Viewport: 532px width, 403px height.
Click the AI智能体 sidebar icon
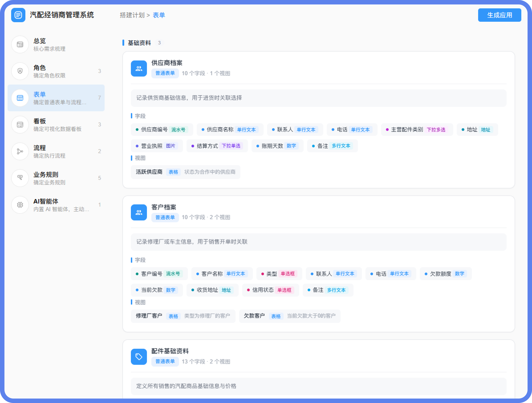(x=20, y=205)
